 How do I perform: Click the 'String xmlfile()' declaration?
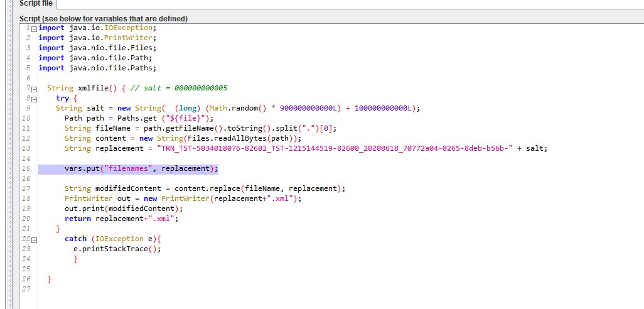83,88
